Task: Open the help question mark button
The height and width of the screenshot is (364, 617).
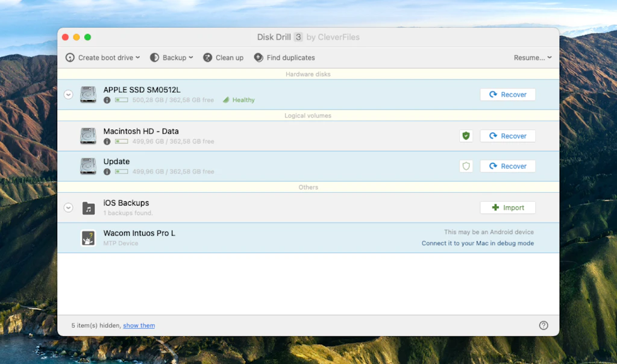Action: click(543, 325)
